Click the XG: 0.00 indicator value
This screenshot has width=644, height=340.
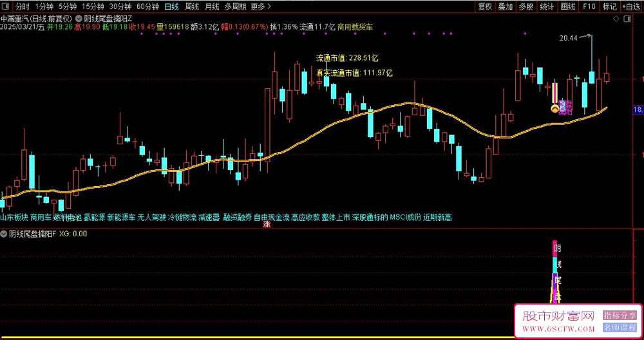click(73, 234)
